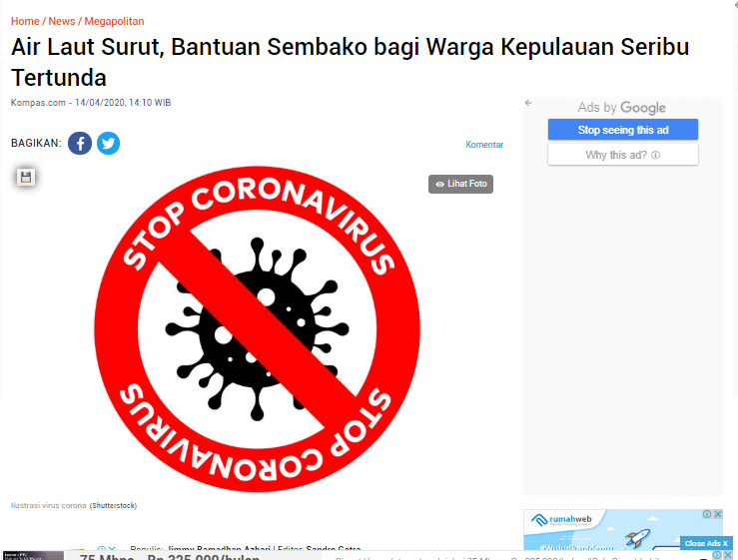Open the News breadcrumb section
This screenshot has width=738, height=560.
pos(62,21)
